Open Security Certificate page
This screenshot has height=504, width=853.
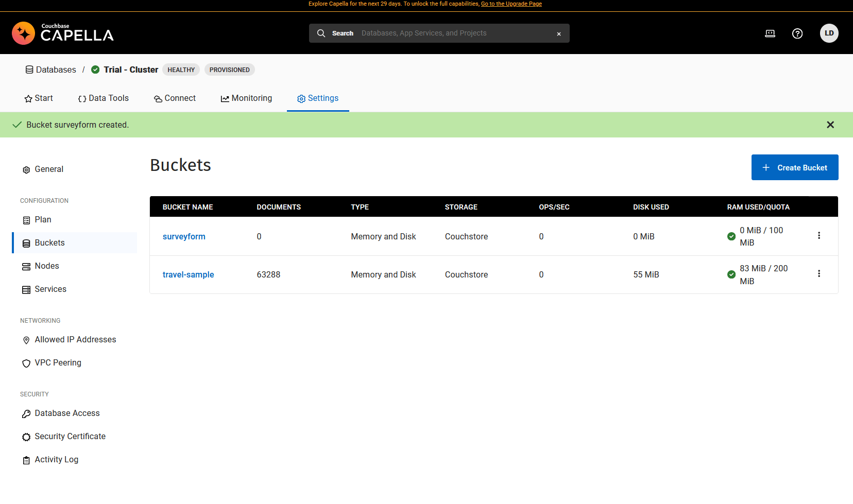pyautogui.click(x=70, y=437)
